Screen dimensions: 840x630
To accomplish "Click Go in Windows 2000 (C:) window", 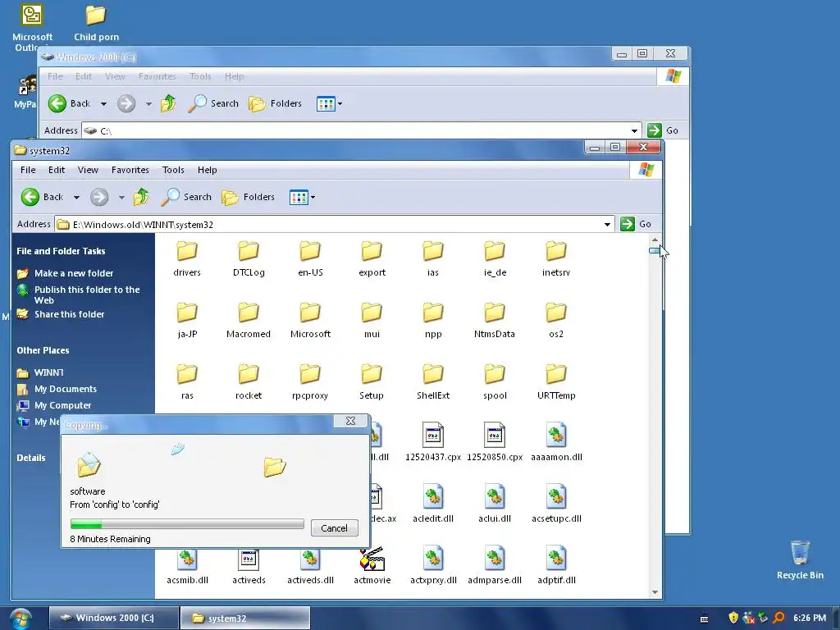I will tap(663, 130).
